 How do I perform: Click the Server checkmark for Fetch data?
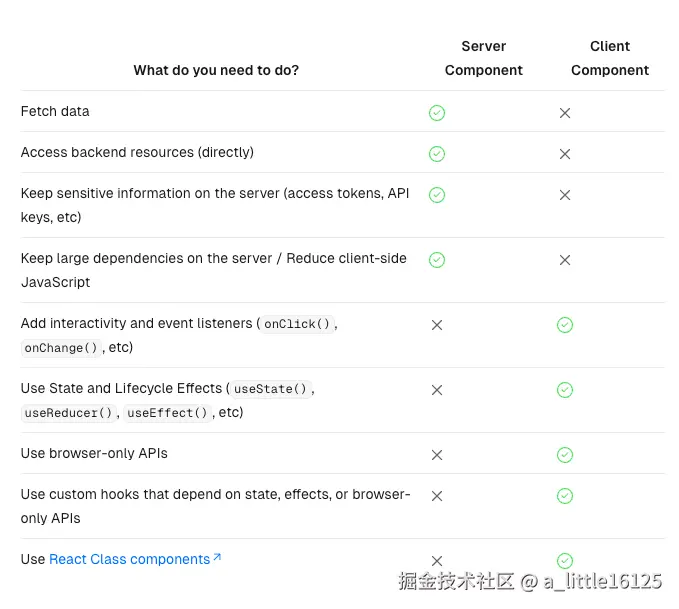437,113
